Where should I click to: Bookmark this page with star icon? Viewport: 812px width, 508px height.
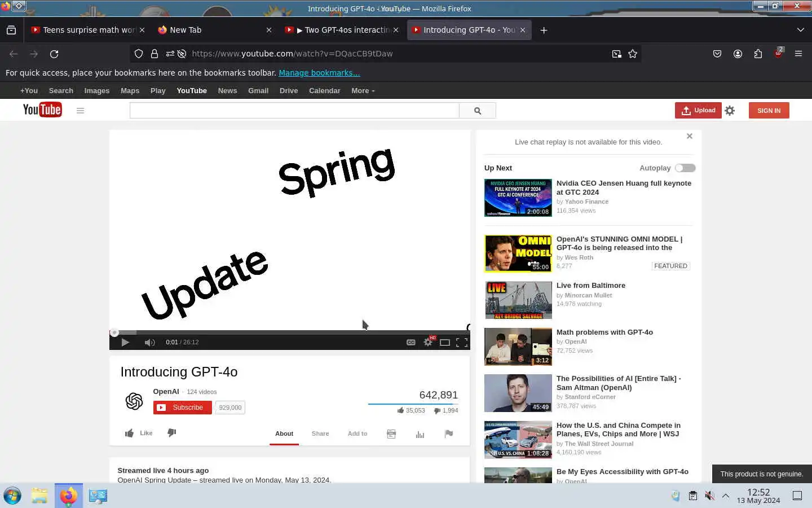(x=633, y=54)
